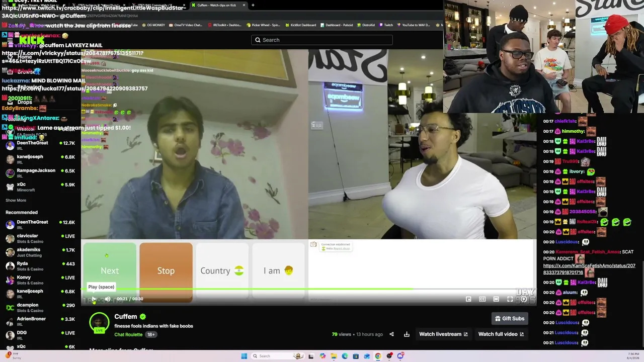Open the clock and date on the taskbar
This screenshot has height=362, width=644.
[x=633, y=355]
